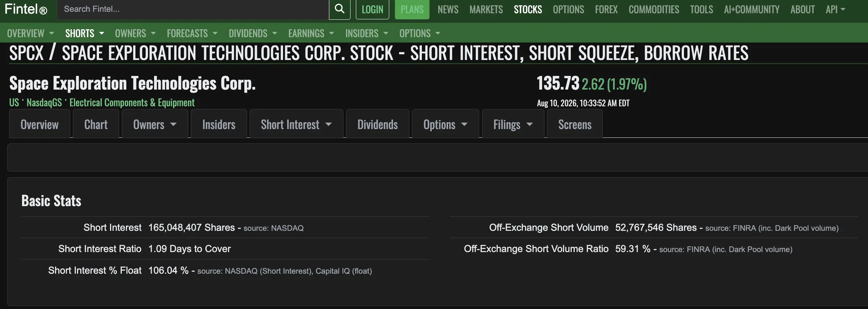The image size is (868, 309).
Task: Expand the SHORTS dropdown in green bar
Action: click(x=85, y=33)
